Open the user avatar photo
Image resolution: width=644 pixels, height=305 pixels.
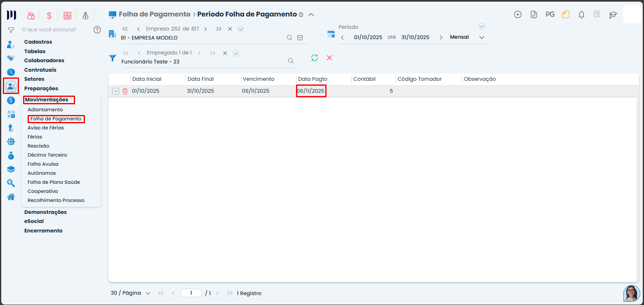(x=632, y=293)
